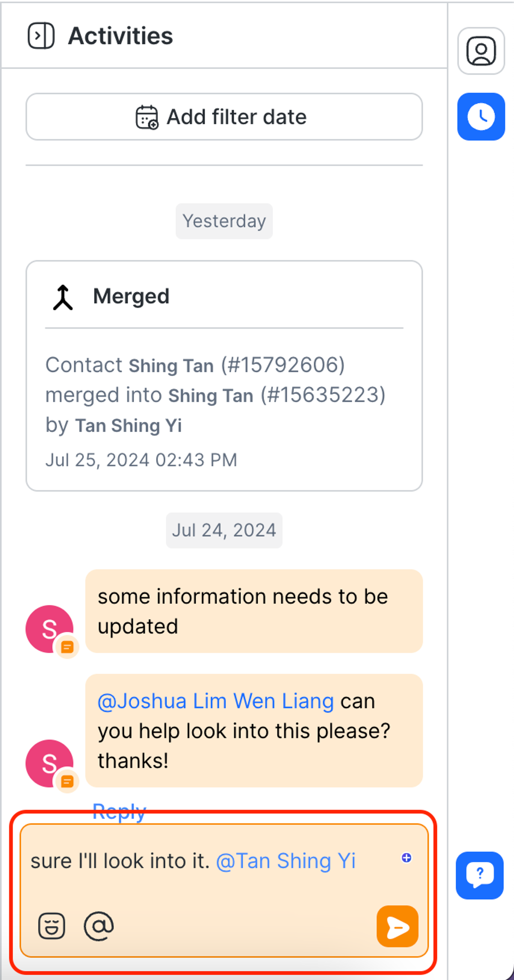Send the comment with orange arrow
514x980 pixels.
(x=397, y=926)
